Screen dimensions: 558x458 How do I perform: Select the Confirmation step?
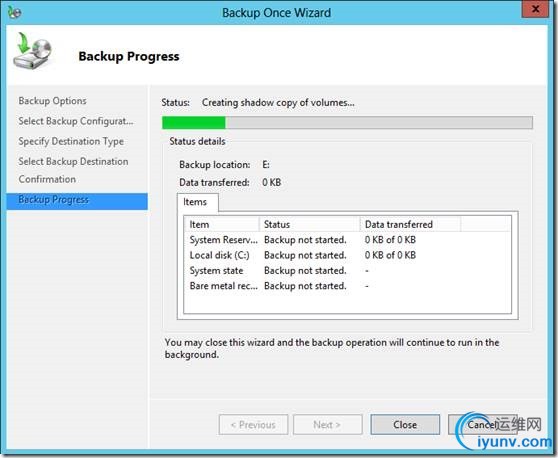click(x=47, y=179)
